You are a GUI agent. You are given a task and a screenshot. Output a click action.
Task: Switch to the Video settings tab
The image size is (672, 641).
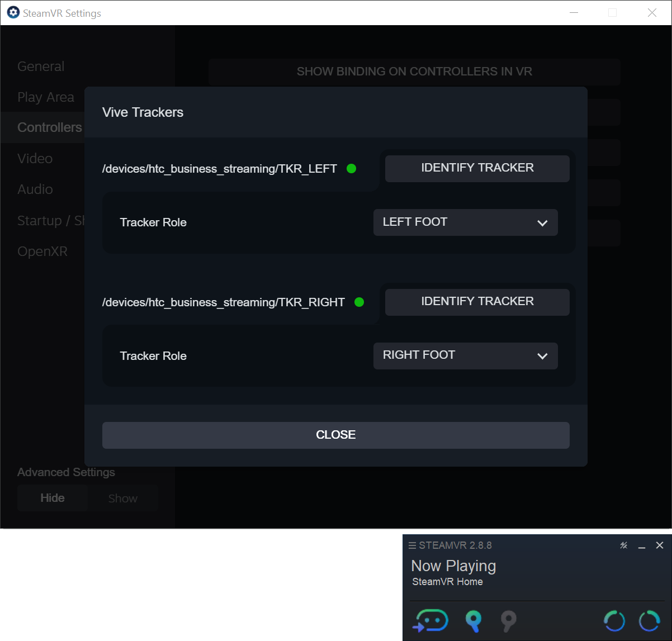pyautogui.click(x=35, y=158)
